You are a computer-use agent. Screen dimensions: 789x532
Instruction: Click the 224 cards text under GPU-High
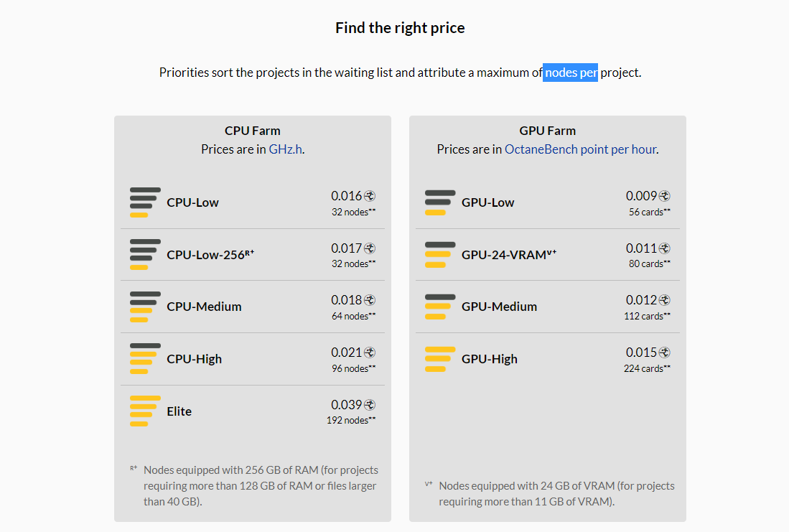pos(647,368)
